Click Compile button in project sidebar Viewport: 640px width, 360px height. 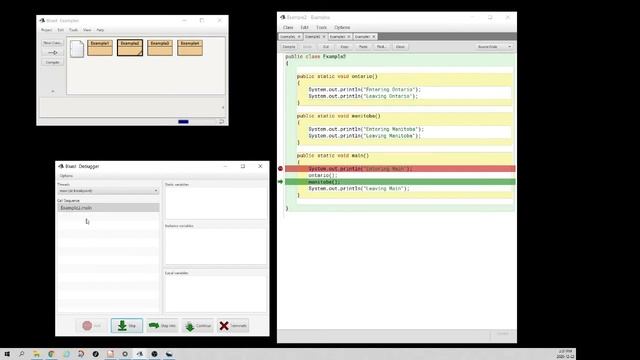click(x=53, y=62)
